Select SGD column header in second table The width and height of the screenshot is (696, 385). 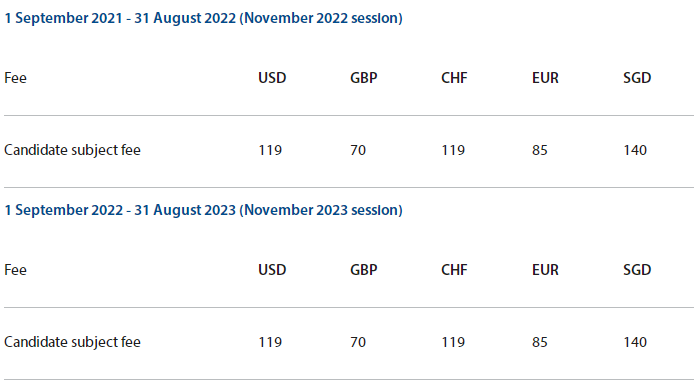click(637, 270)
